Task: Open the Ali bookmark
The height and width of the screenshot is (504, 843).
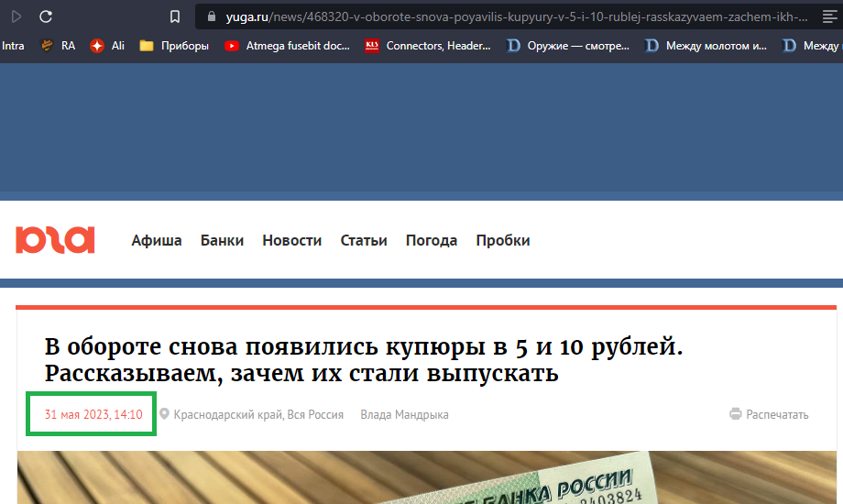Action: pos(107,46)
